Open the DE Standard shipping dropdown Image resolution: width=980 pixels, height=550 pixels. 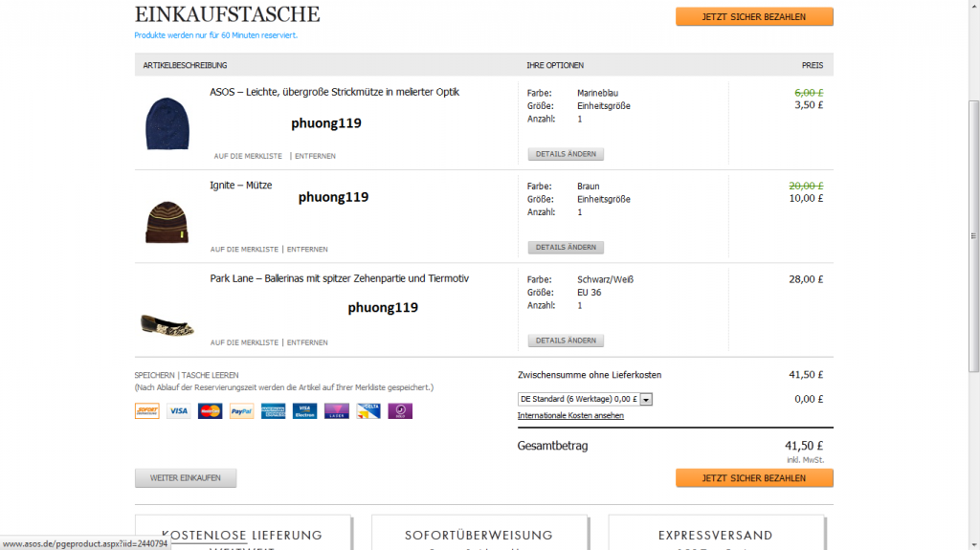(x=646, y=399)
